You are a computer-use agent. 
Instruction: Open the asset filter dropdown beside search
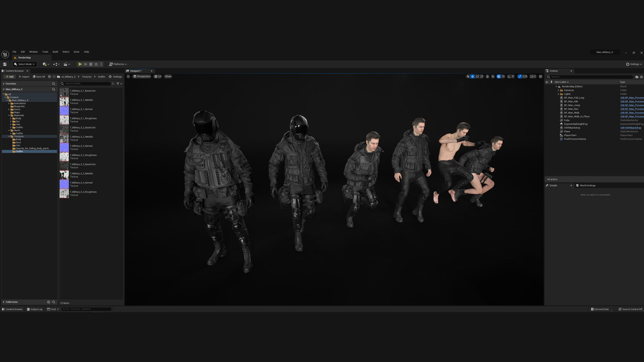(x=119, y=83)
